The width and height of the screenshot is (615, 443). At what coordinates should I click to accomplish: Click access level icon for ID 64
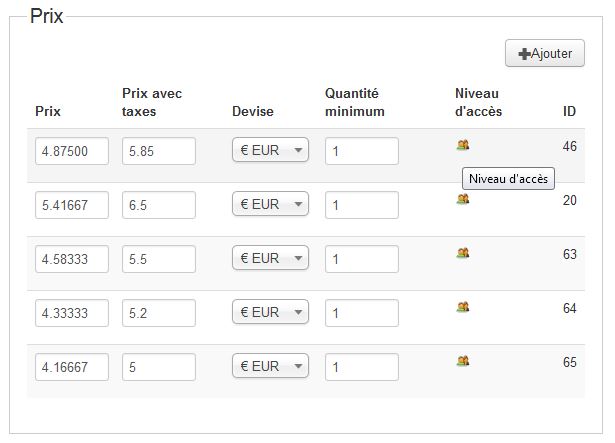pyautogui.click(x=463, y=307)
